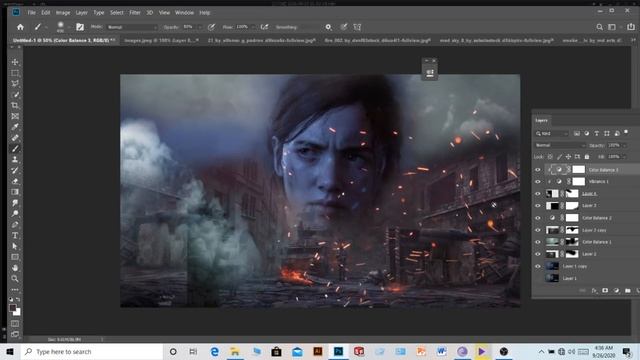Select the Rectangular Marquee tool
The image size is (640, 360).
(x=15, y=73)
